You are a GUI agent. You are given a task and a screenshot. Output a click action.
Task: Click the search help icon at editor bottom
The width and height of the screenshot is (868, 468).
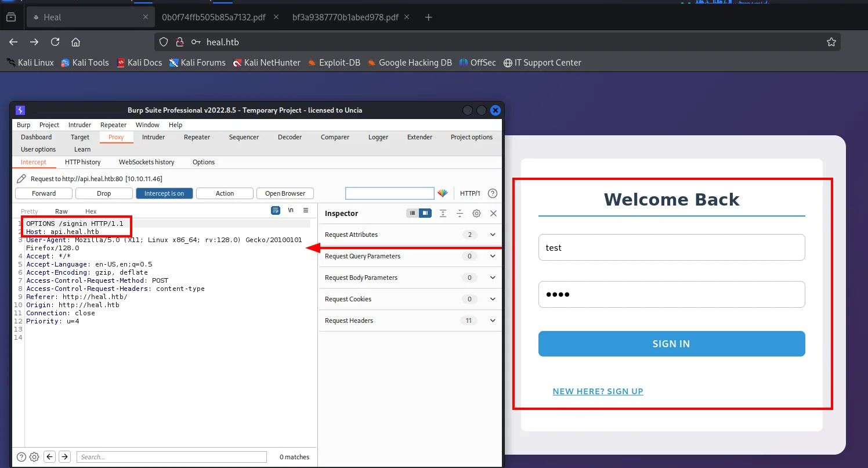pos(21,457)
